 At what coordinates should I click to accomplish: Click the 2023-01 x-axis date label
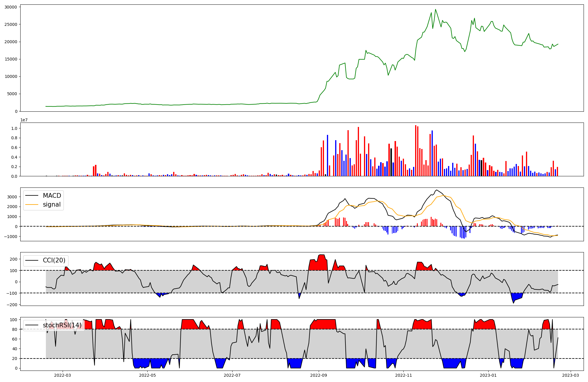[x=488, y=375]
